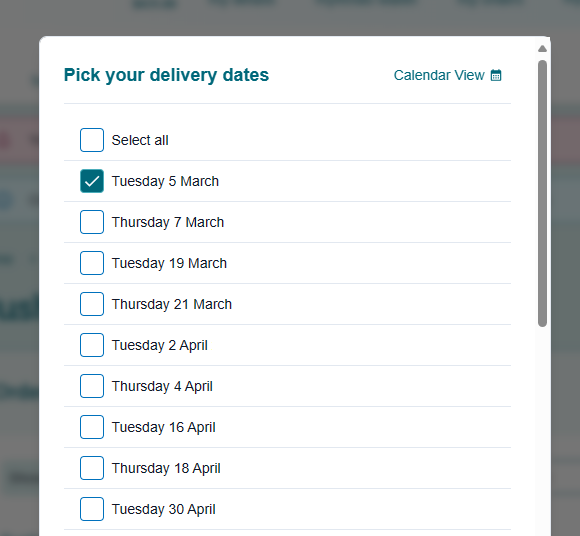Switch to the Calendar View link

[x=448, y=75]
